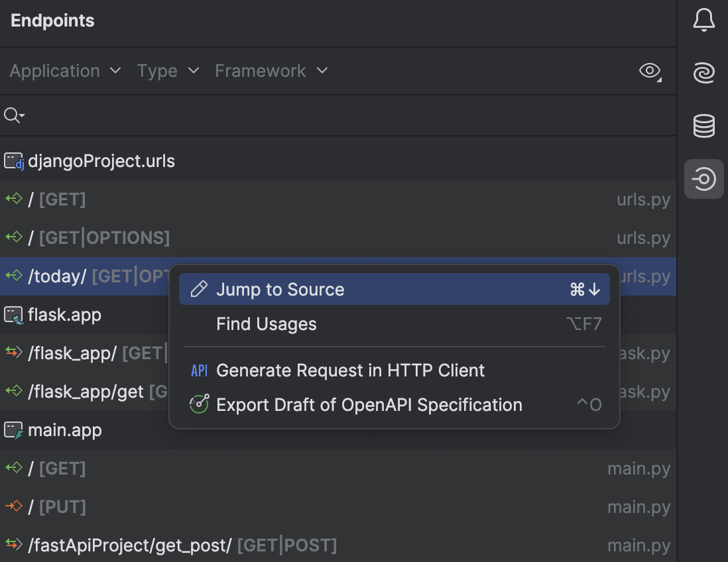Click the Notifications bell icon

pyautogui.click(x=703, y=20)
